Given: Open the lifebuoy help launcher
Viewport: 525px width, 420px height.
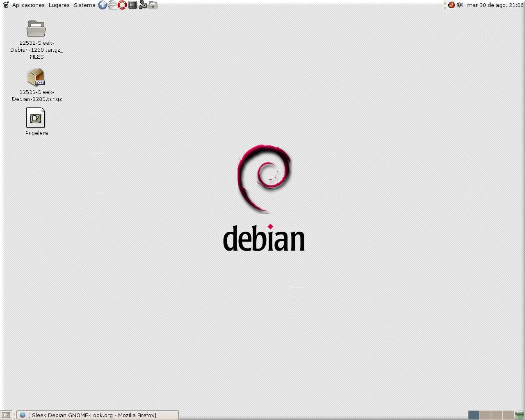Looking at the screenshot, I should [x=122, y=5].
